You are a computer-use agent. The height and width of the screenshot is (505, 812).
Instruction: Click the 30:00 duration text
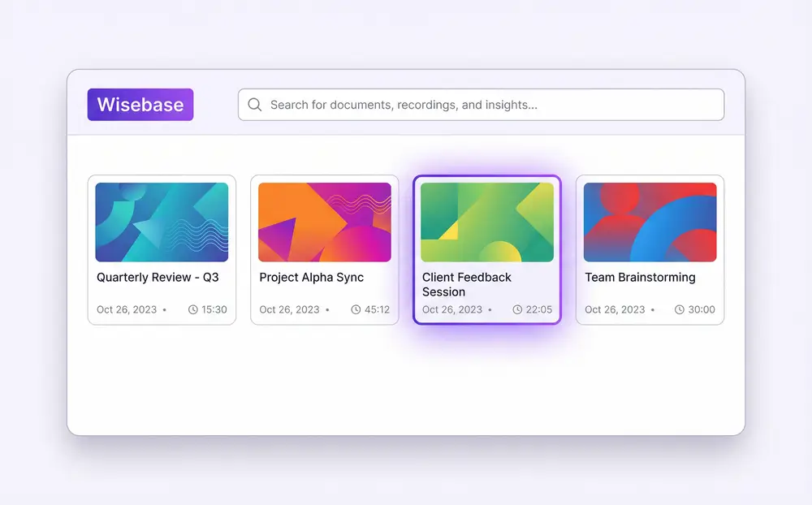702,309
